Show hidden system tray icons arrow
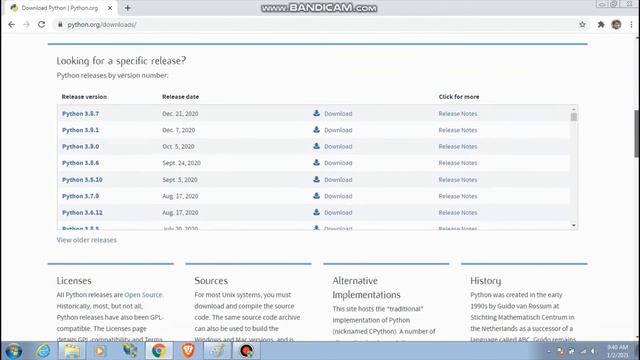The image size is (640, 360). pyautogui.click(x=549, y=351)
